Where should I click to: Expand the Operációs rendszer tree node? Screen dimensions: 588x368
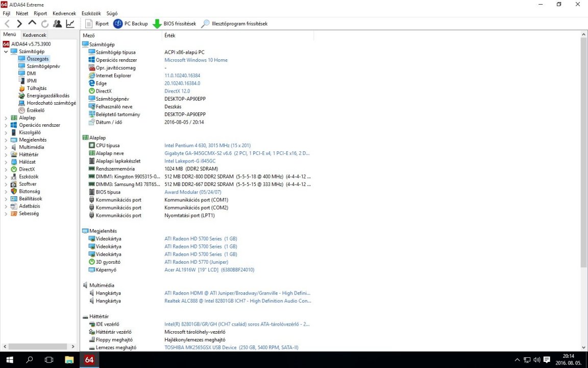[6, 125]
